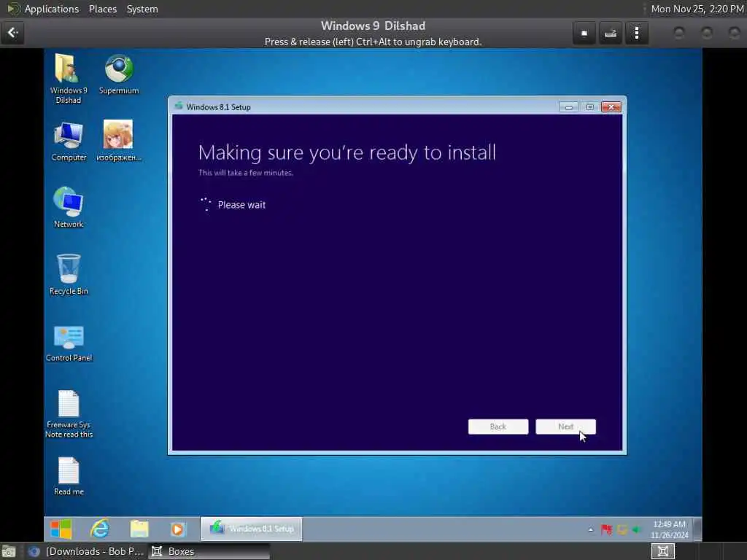Switch to the Boxes window in host panel
This screenshot has height=560, width=747.
pyautogui.click(x=209, y=551)
